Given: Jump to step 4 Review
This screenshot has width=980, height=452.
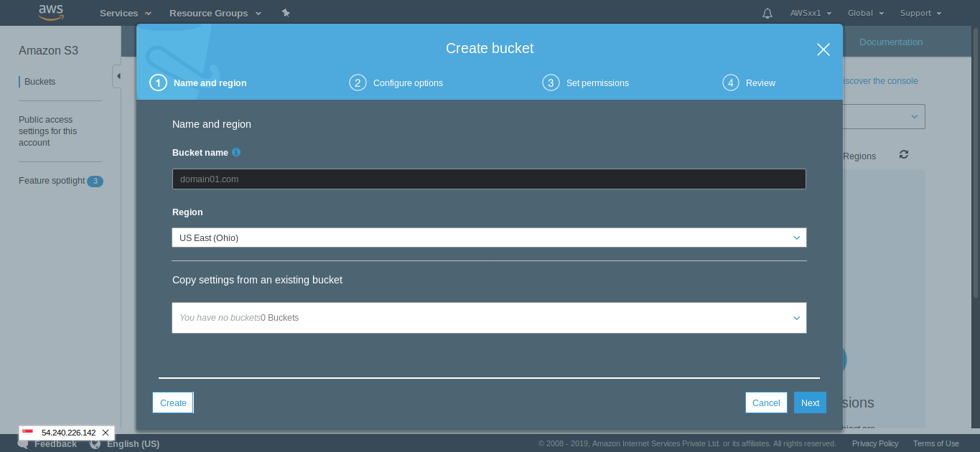Looking at the screenshot, I should pyautogui.click(x=749, y=83).
